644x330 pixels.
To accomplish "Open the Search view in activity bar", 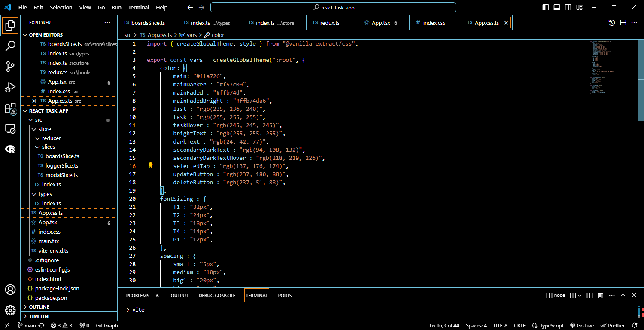I will [10, 46].
